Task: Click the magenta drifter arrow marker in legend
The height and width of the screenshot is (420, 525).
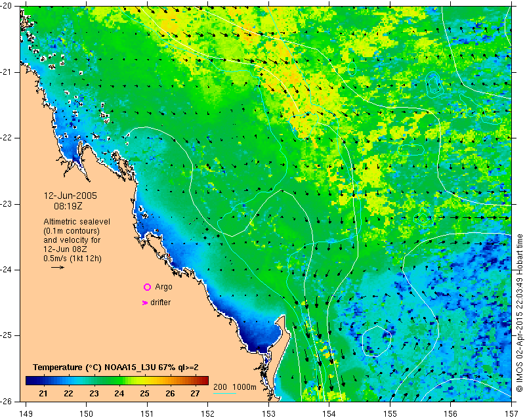Action: (x=145, y=303)
